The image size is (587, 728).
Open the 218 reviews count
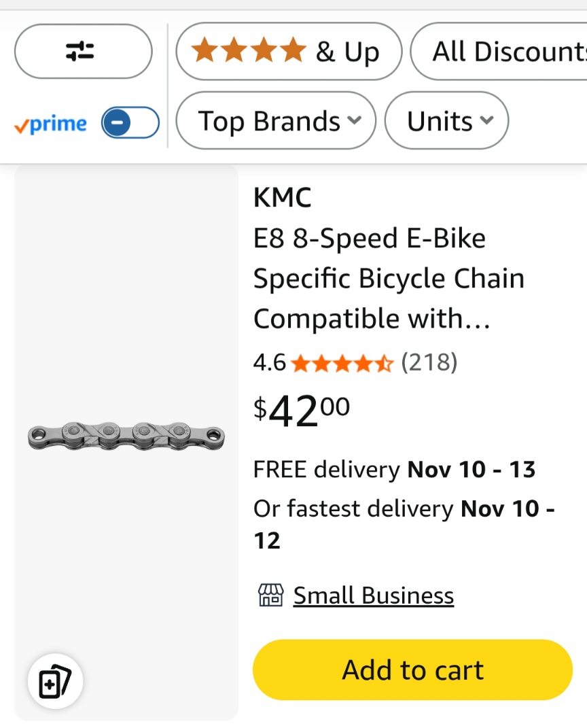pos(429,362)
